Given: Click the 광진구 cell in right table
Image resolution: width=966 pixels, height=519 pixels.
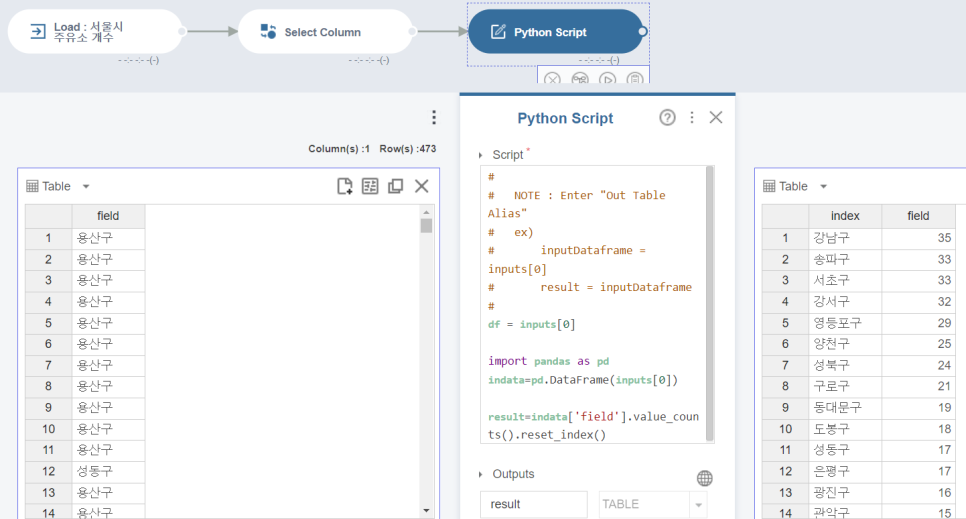Looking at the screenshot, I should [x=845, y=492].
